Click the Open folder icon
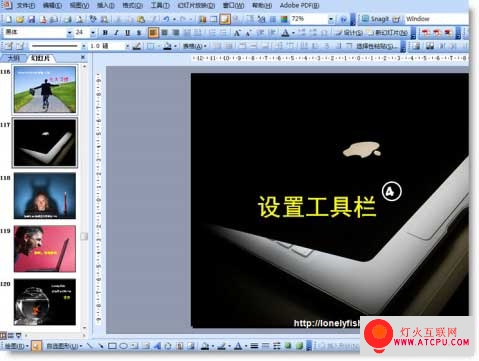This screenshot has width=479, height=361. [20, 19]
